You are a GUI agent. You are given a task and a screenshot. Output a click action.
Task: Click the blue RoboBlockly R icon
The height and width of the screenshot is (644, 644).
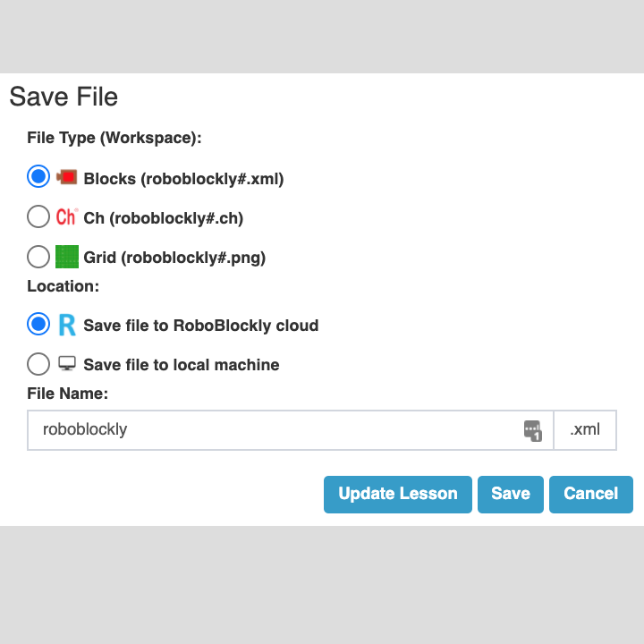66,325
